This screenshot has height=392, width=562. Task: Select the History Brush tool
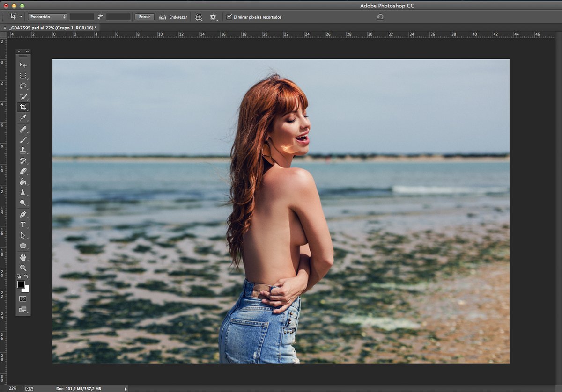coord(23,161)
